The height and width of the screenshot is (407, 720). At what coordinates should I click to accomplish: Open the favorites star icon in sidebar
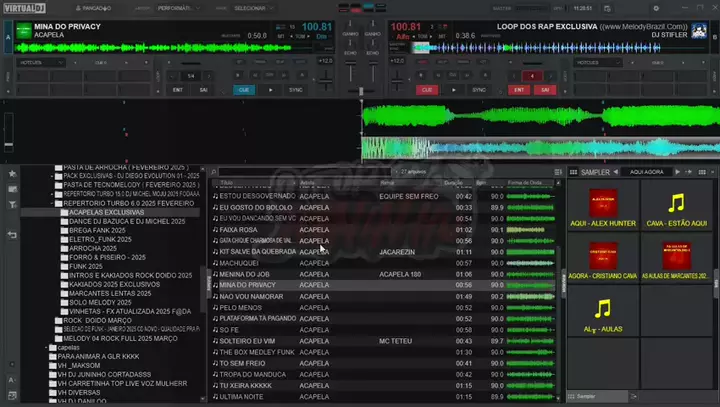click(12, 174)
